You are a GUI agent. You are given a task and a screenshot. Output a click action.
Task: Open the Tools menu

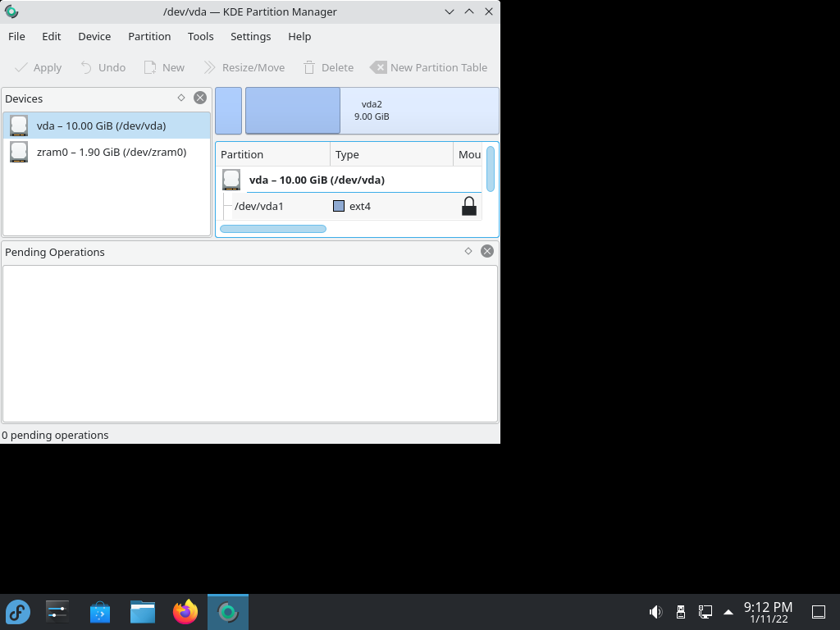pyautogui.click(x=200, y=36)
